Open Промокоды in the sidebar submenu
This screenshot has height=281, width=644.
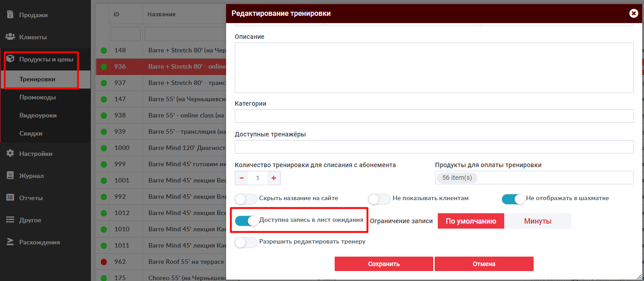point(38,97)
